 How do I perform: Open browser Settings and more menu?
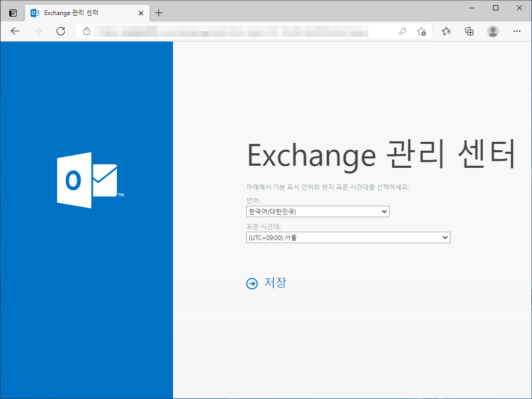[517, 31]
